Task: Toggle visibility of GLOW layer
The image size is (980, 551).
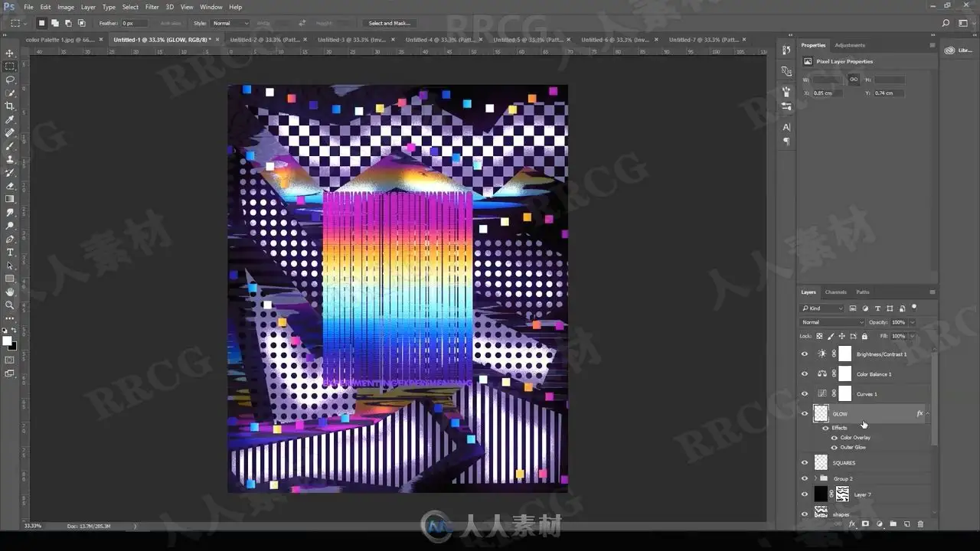Action: pyautogui.click(x=804, y=414)
